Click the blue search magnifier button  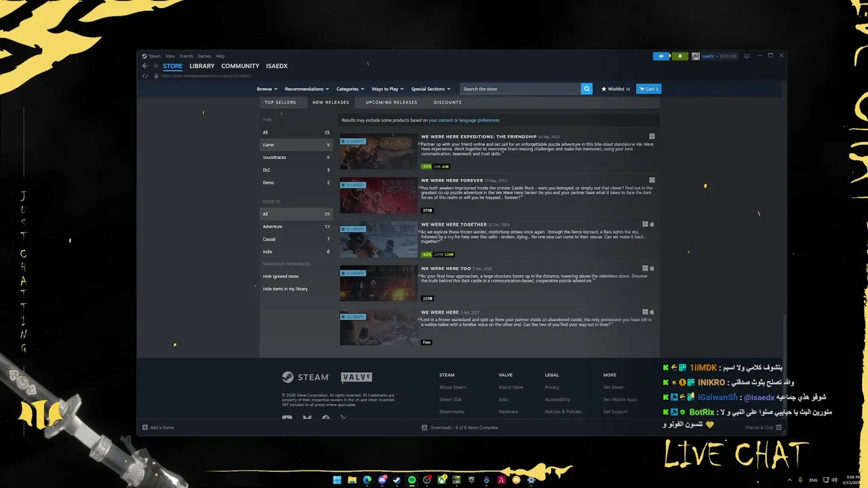point(587,89)
